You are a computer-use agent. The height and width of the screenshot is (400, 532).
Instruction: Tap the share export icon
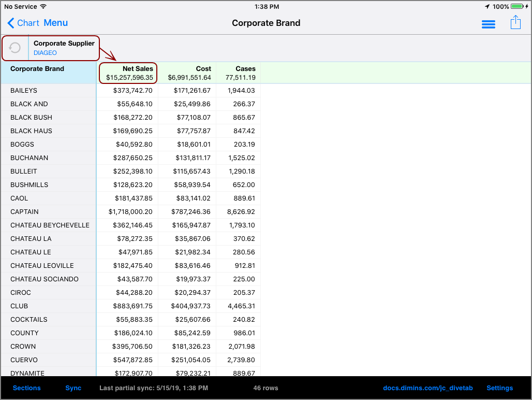[515, 23]
